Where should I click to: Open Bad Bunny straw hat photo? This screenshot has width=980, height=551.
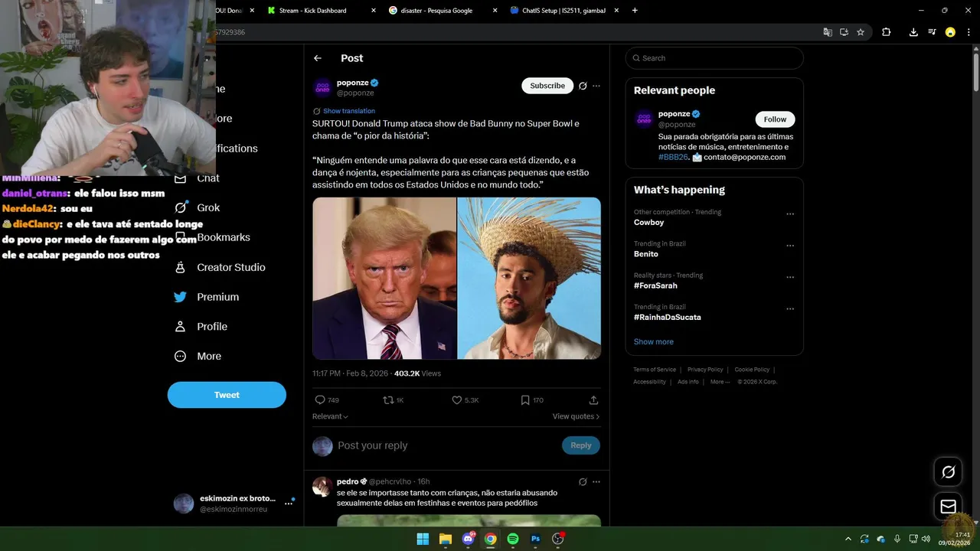click(529, 279)
